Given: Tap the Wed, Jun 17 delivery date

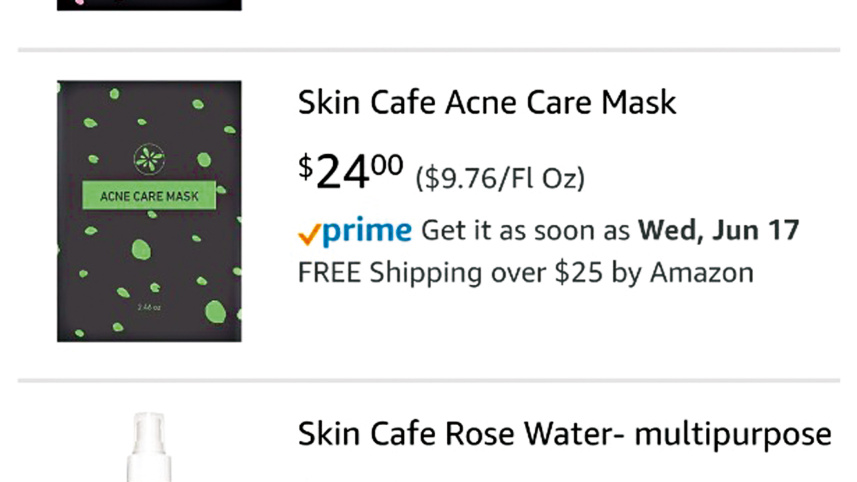Looking at the screenshot, I should (719, 231).
